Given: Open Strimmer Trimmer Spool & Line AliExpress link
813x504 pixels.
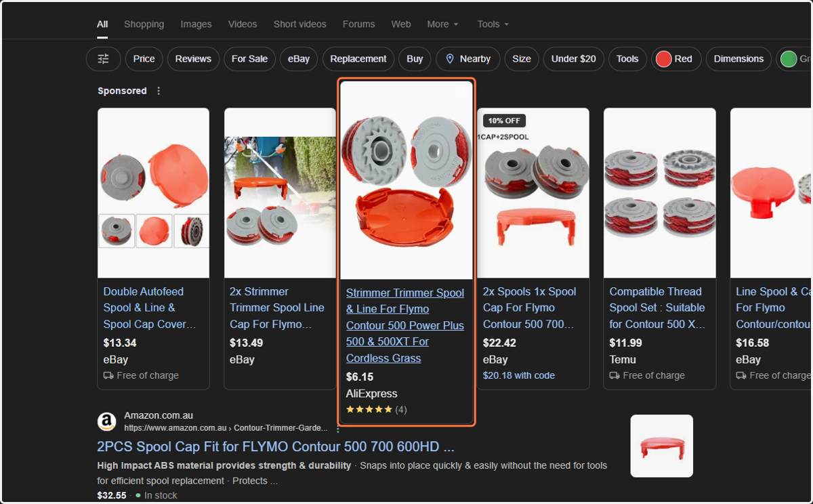Looking at the screenshot, I should (405, 325).
